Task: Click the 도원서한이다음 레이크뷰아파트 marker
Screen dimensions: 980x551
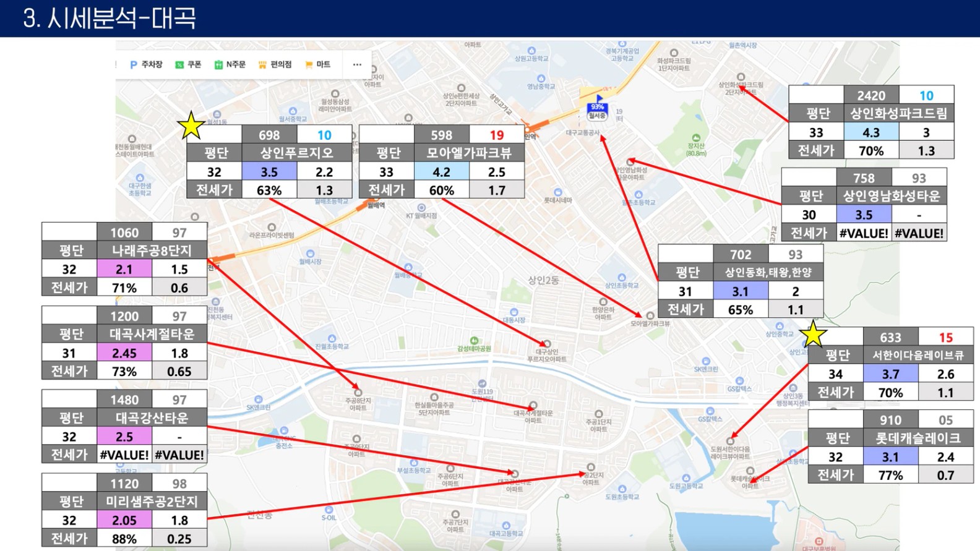Action: tap(731, 448)
